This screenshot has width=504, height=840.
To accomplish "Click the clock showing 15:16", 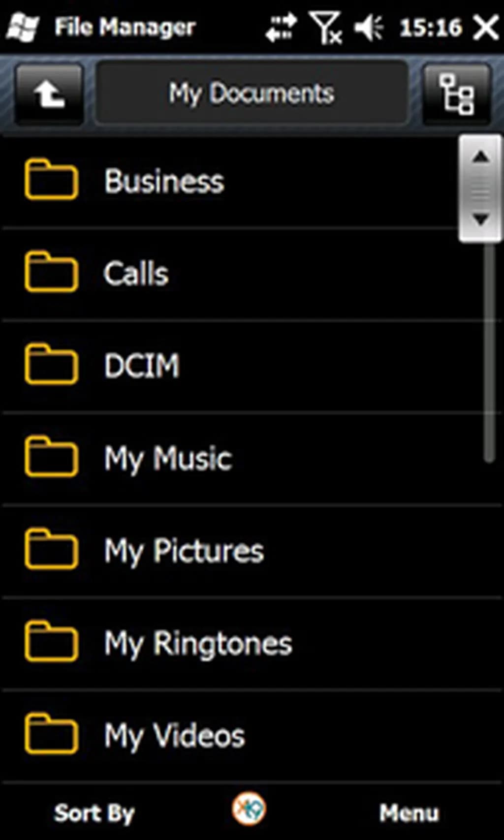I will (x=431, y=27).
